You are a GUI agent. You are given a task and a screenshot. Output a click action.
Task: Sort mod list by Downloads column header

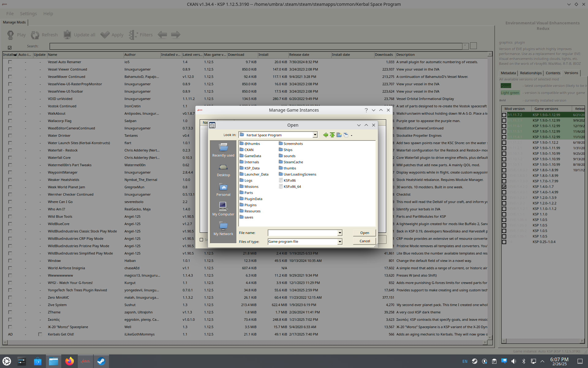pos(385,55)
